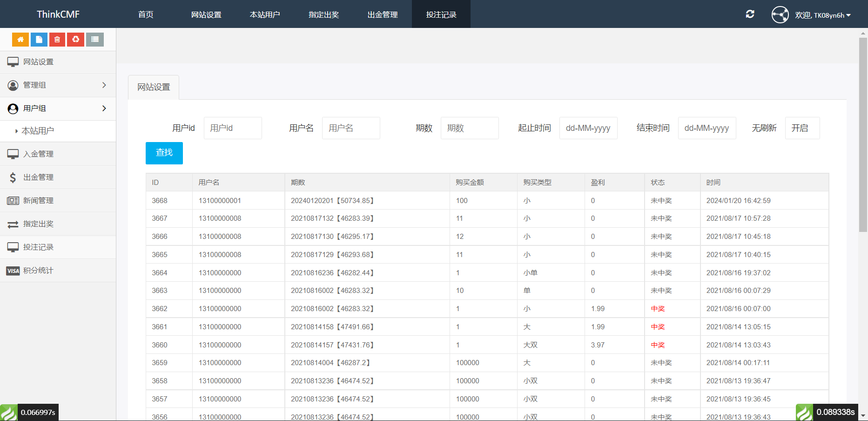
Task: Click monitor icon beside 投注记录 sidebar
Action: point(13,247)
